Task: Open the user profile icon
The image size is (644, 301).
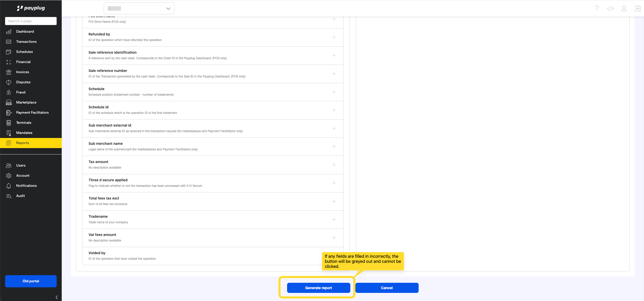Action: [624, 8]
